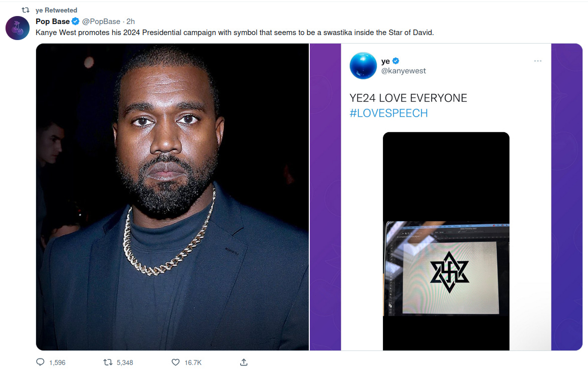
Task: Click the '2h' timestamp link
Action: 130,22
